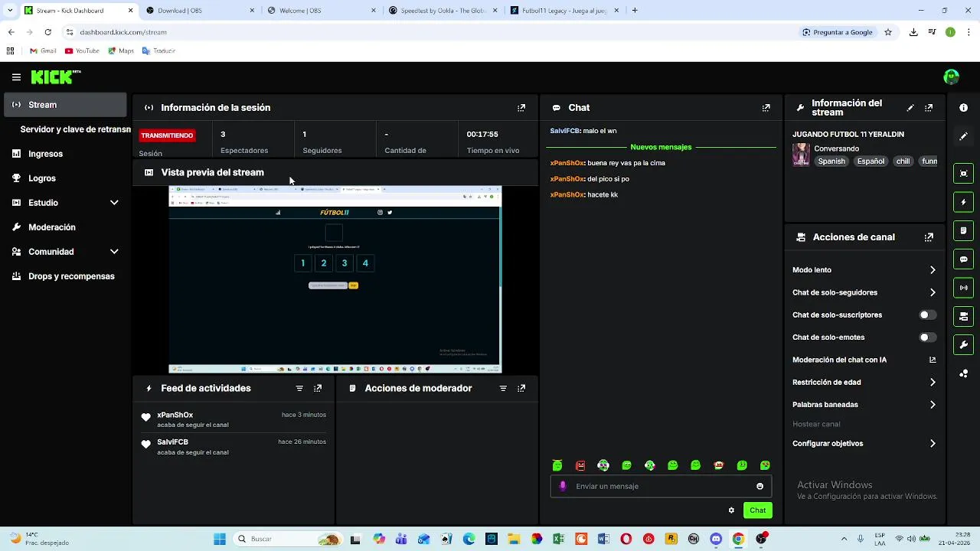The width and height of the screenshot is (980, 551).
Task: Pop out the Información del stream panel
Action: pyautogui.click(x=929, y=108)
